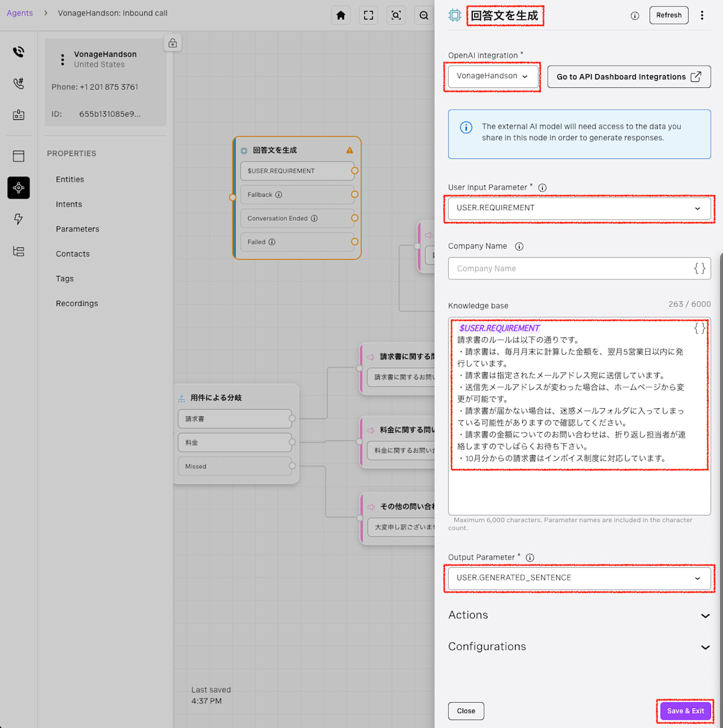The height and width of the screenshot is (728, 723).
Task: Click the 料金に関する問い speak node
Action: pyautogui.click(x=398, y=442)
